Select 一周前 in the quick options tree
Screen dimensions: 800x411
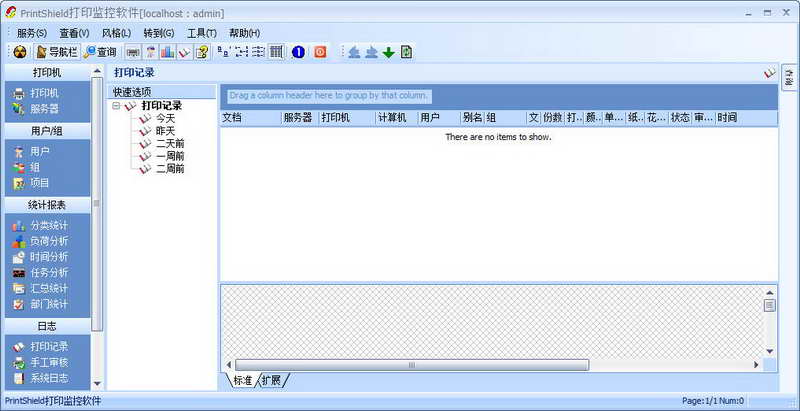[170, 156]
